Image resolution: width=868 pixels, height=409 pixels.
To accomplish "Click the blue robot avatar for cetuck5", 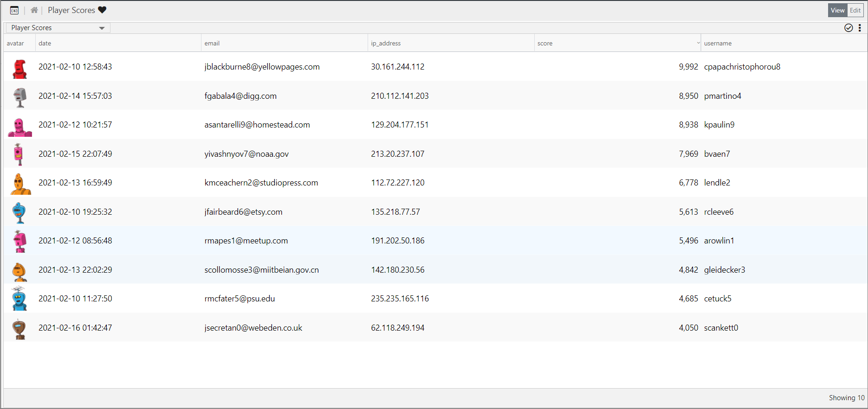I will coord(19,299).
